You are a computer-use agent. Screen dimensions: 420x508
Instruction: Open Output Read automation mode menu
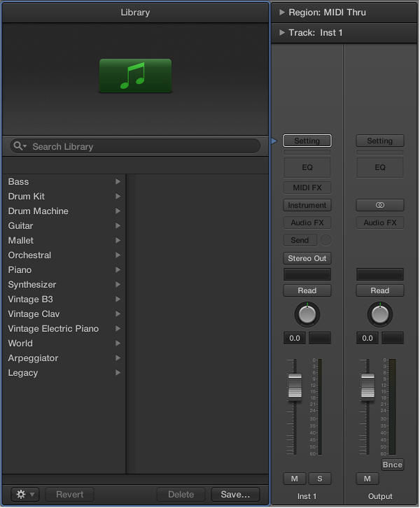[x=380, y=290]
